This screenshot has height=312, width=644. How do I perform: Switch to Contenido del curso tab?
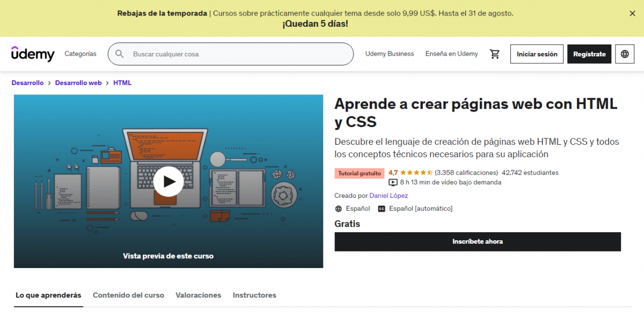pos(128,295)
